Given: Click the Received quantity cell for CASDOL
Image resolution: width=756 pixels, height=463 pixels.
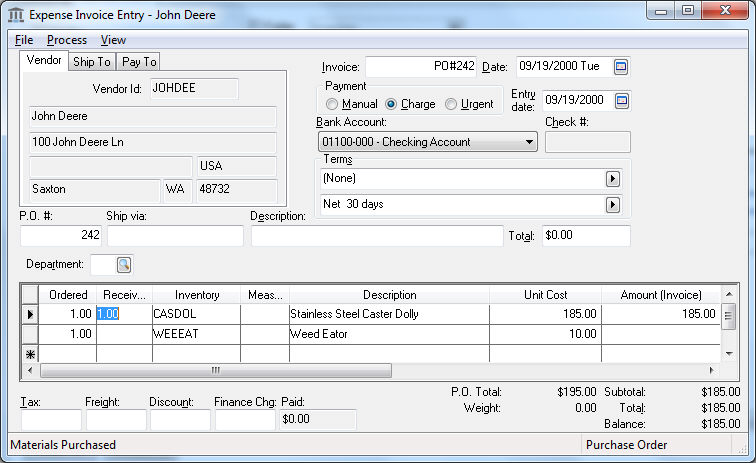Looking at the screenshot, I should point(124,314).
